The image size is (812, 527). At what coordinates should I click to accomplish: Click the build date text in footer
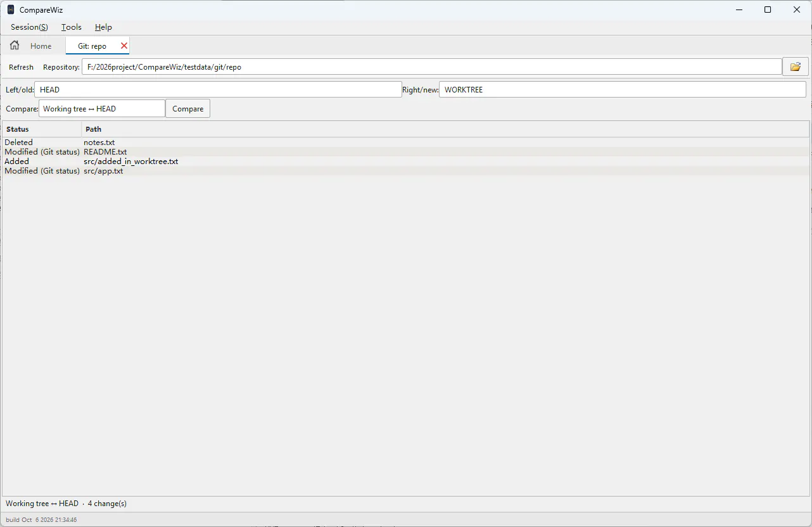pos(41,520)
